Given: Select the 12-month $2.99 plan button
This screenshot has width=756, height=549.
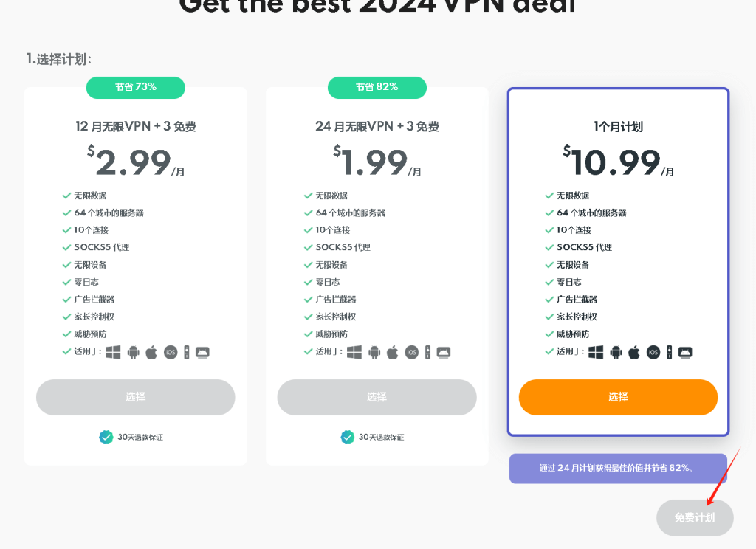Looking at the screenshot, I should click(x=136, y=397).
